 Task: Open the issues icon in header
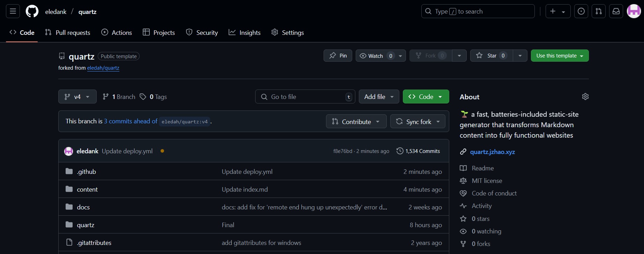tap(581, 11)
